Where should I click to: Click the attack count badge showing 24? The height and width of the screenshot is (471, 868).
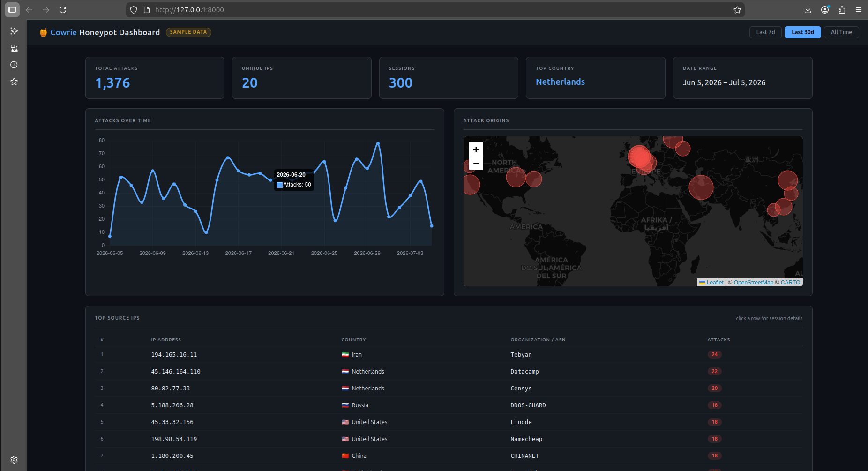(x=715, y=355)
